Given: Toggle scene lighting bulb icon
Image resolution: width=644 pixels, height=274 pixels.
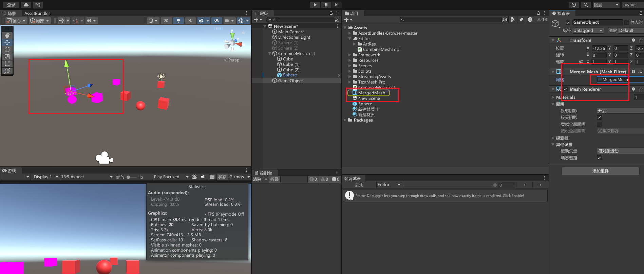Looking at the screenshot, I should click(178, 21).
